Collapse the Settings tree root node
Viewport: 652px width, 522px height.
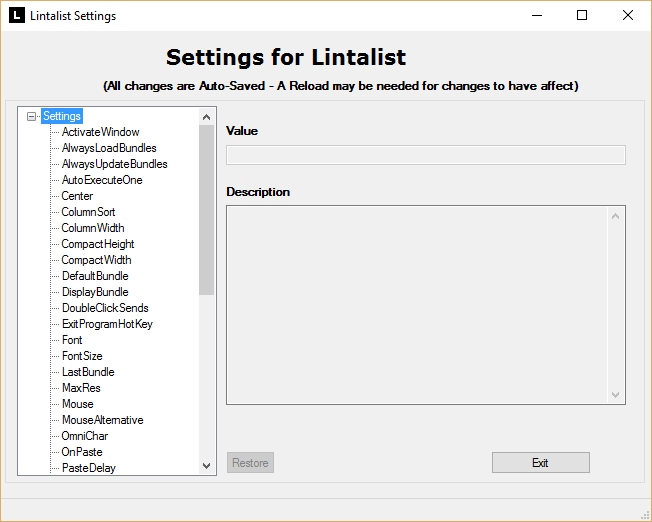click(32, 116)
